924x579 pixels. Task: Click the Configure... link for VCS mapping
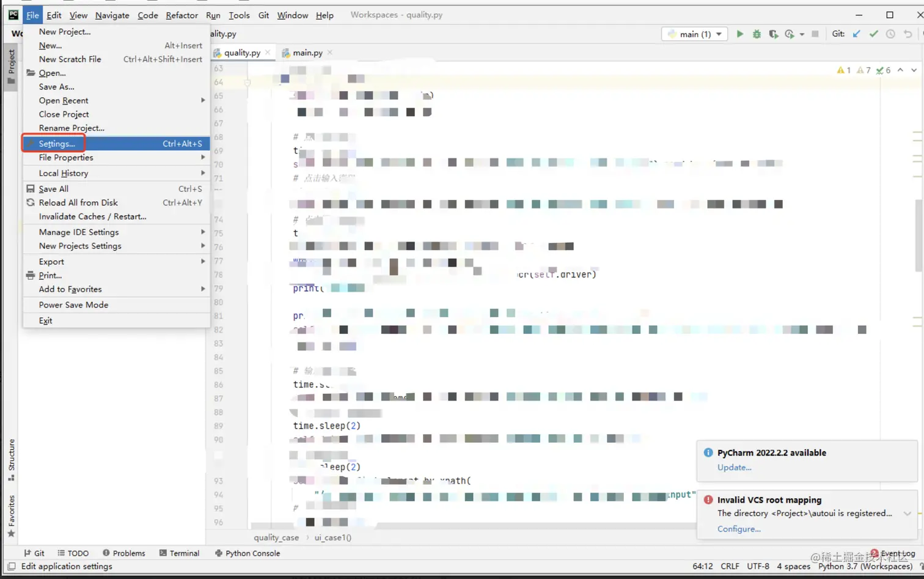(739, 529)
